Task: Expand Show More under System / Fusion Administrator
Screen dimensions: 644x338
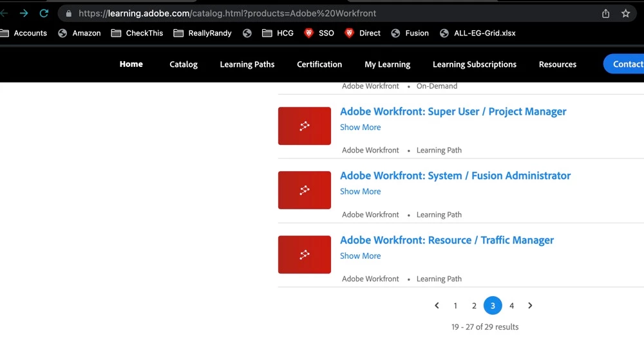Action: [x=360, y=191]
